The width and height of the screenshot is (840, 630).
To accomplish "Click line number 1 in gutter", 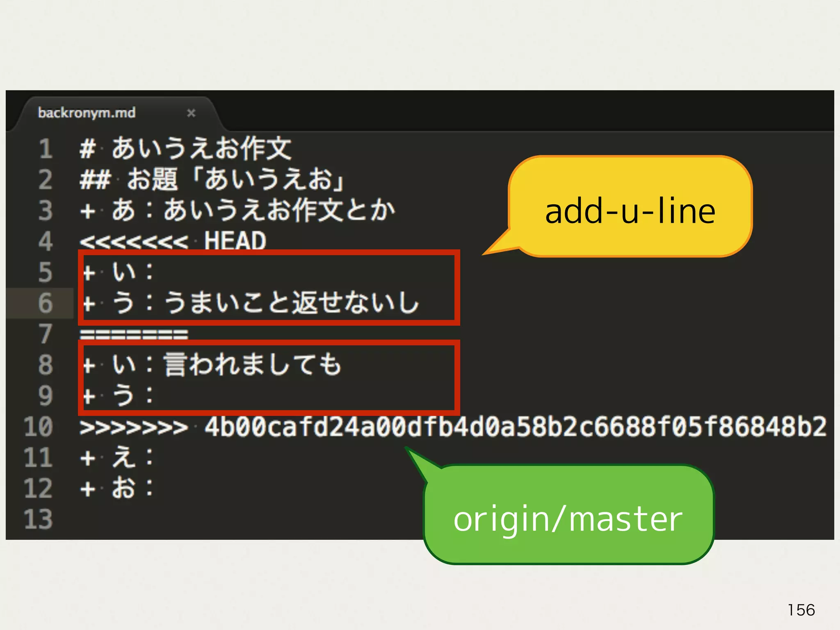I will point(46,148).
